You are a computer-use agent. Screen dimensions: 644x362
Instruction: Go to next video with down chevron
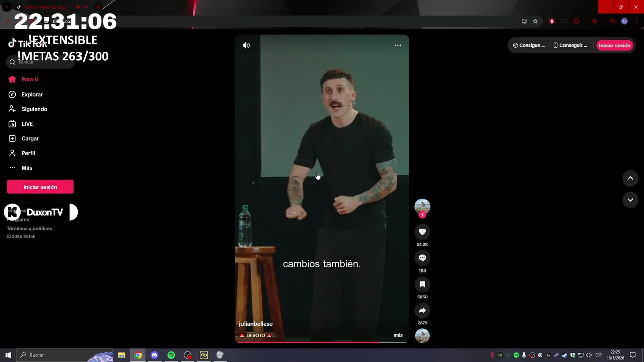(630, 200)
